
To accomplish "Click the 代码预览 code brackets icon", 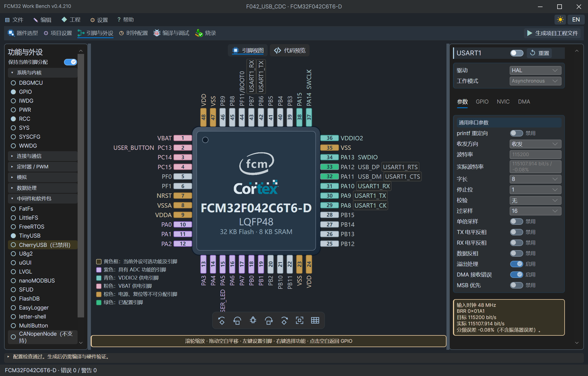I will [x=277, y=51].
